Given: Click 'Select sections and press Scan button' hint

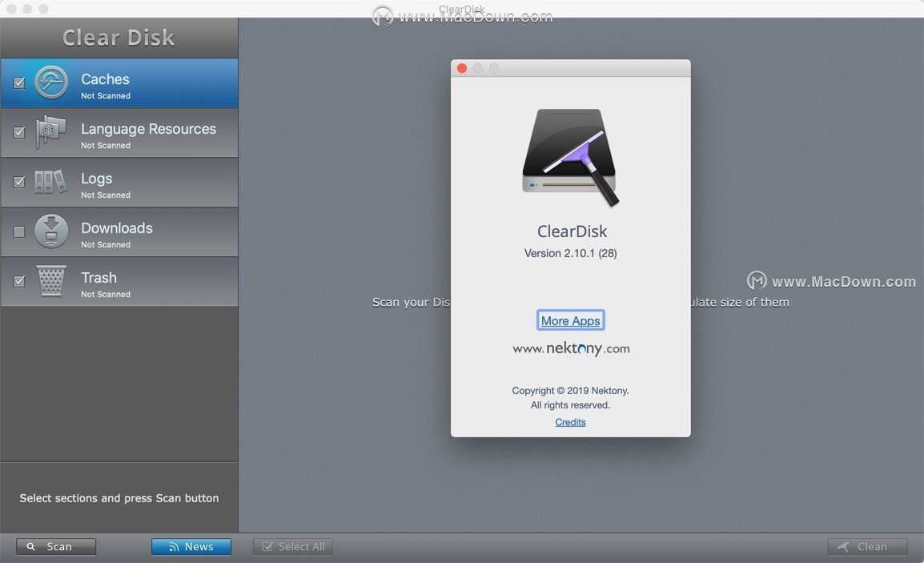Looking at the screenshot, I should coord(119,498).
